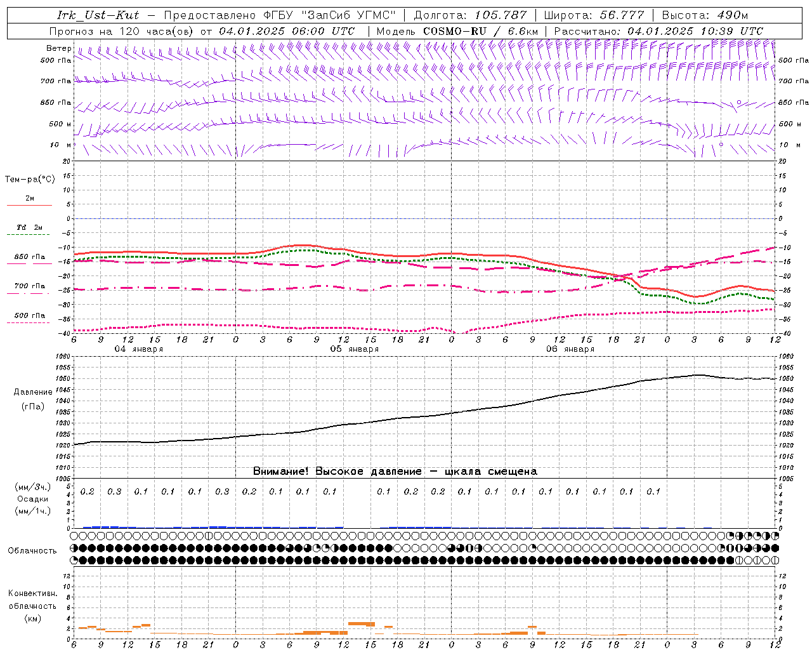This screenshot has width=812, height=650.
Task: Click first circle in top cloudiness row
Action: [x=74, y=536]
